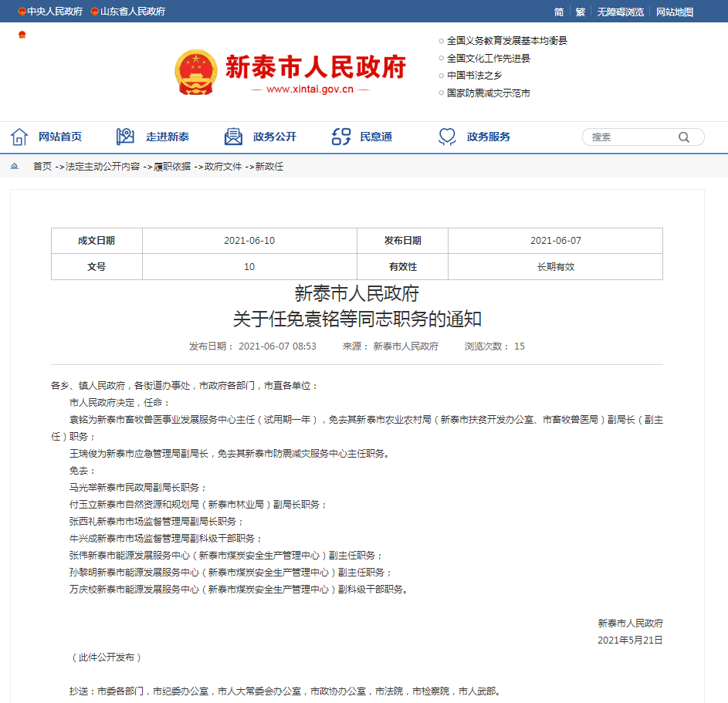Click 长期有效 validity cell
728x703 pixels.
pos(555,267)
